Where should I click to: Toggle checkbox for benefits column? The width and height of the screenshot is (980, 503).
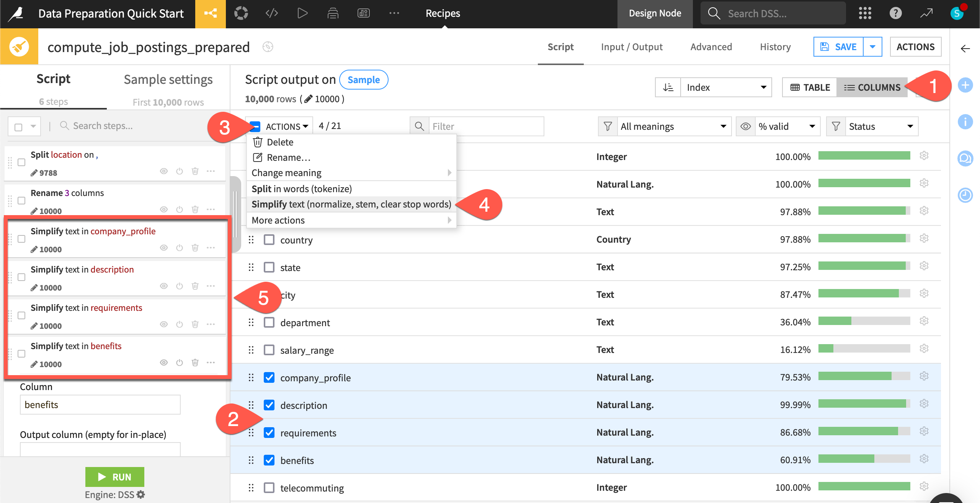pos(270,460)
